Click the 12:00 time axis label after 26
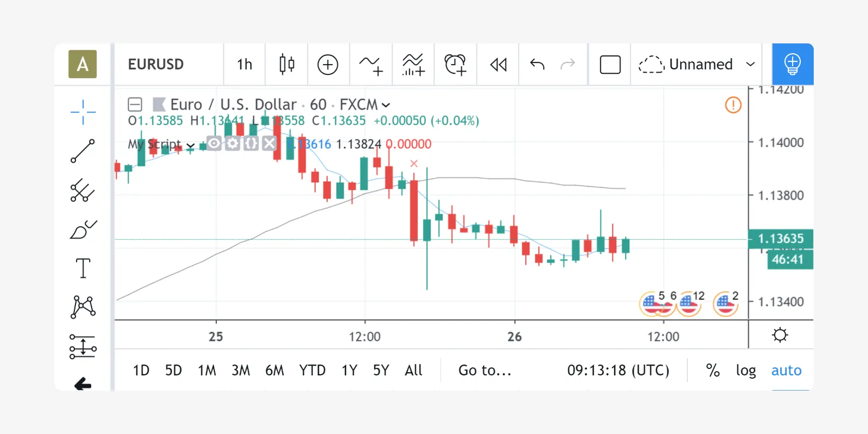The width and height of the screenshot is (868, 434). click(663, 337)
